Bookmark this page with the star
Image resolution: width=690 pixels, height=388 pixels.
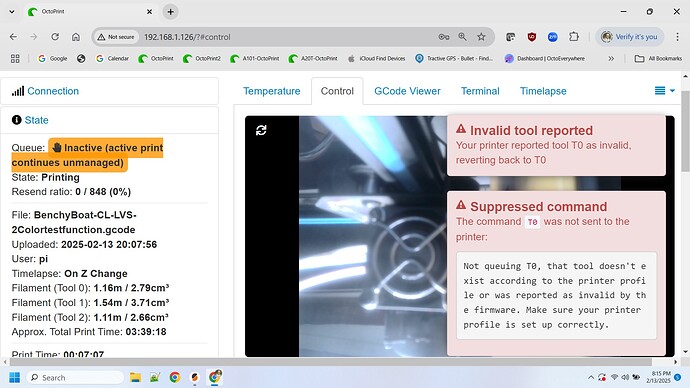tap(481, 37)
